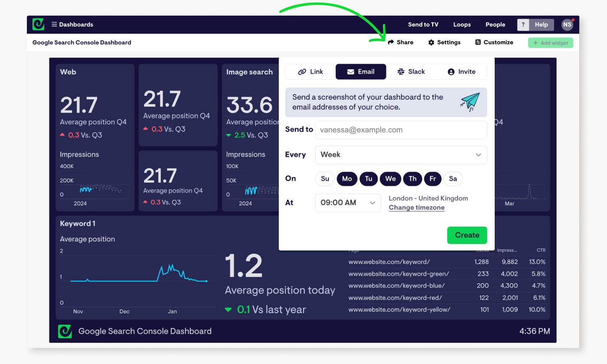Screen dimensions: 607x364
Task: Click the Settings gear icon
Action: (x=431, y=42)
